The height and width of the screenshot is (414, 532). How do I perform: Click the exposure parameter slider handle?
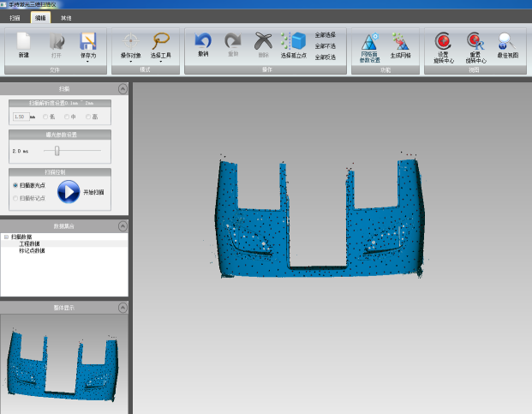click(x=57, y=151)
